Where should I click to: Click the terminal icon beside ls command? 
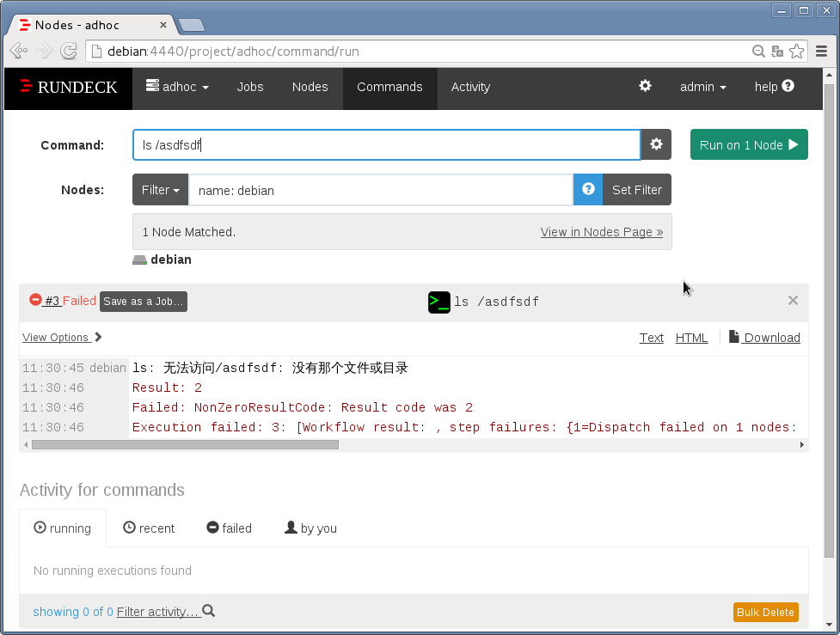[438, 302]
